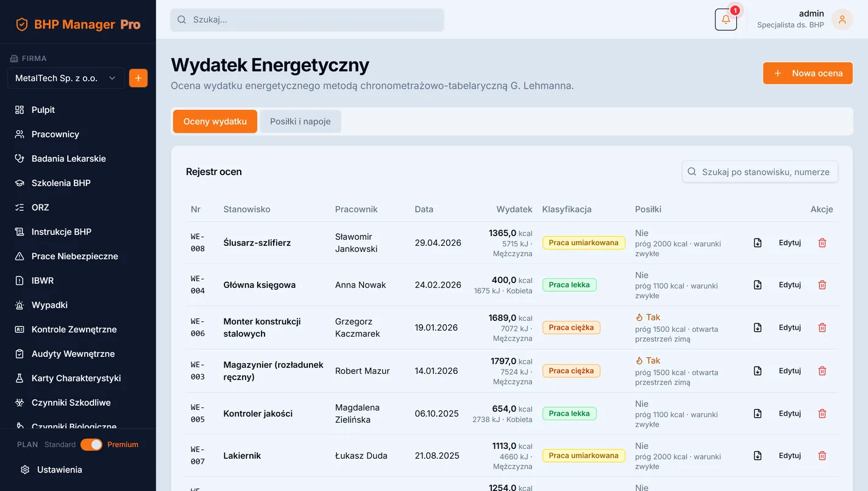Viewport: 868px width, 491px height.
Task: Click the Data column header
Action: 424,209
